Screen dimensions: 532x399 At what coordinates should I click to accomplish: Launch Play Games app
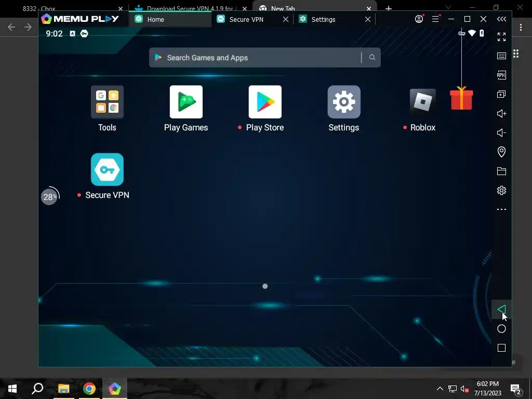point(186,102)
